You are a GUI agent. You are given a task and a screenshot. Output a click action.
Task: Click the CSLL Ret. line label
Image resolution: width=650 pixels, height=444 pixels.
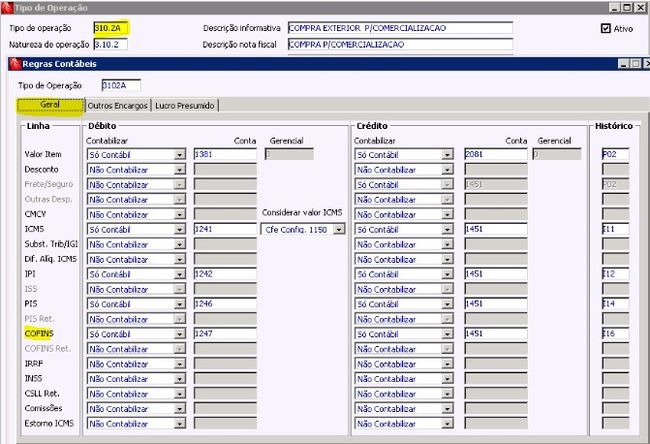coord(42,393)
